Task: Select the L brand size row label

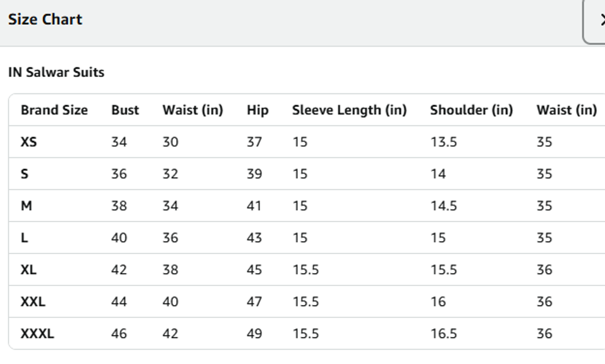Action: coord(24,238)
